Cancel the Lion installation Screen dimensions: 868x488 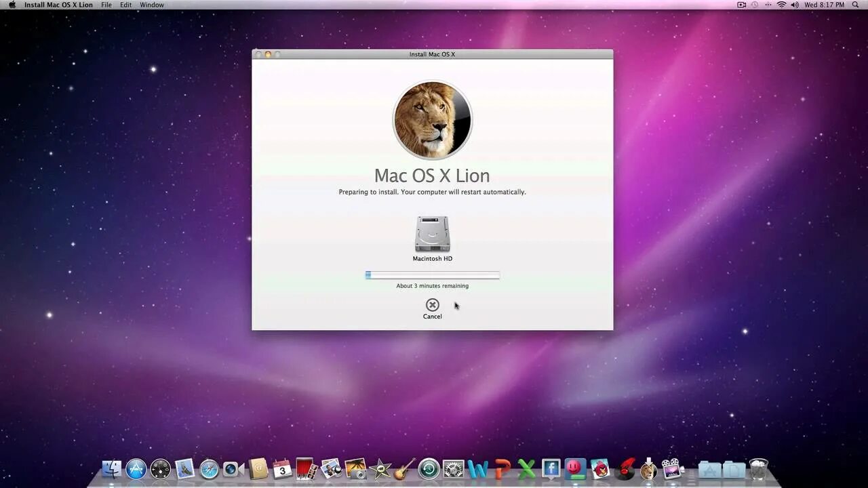tap(432, 308)
